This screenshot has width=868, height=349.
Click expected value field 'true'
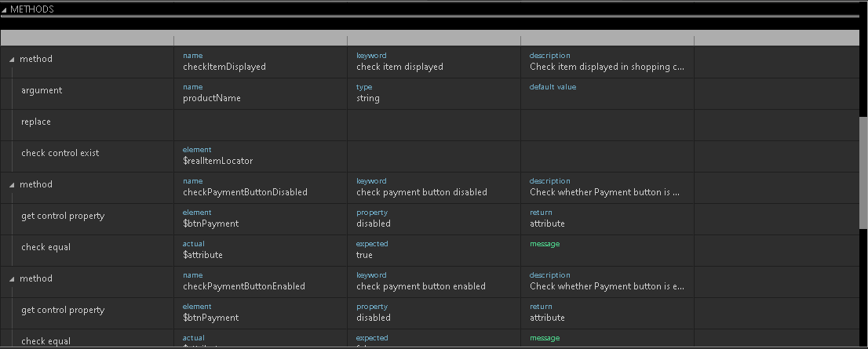coord(365,255)
